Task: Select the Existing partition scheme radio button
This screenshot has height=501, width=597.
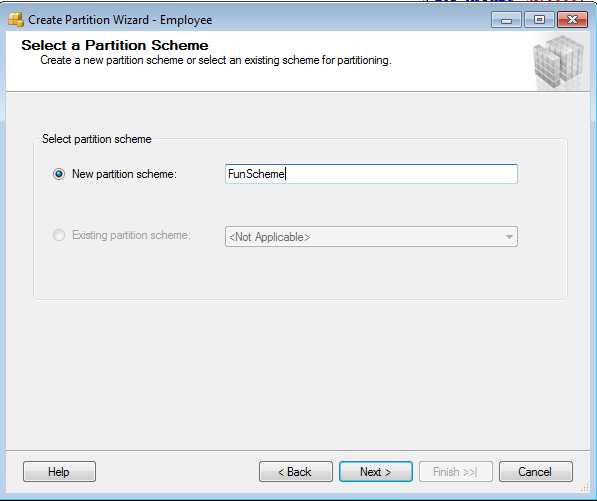Action: tap(59, 235)
